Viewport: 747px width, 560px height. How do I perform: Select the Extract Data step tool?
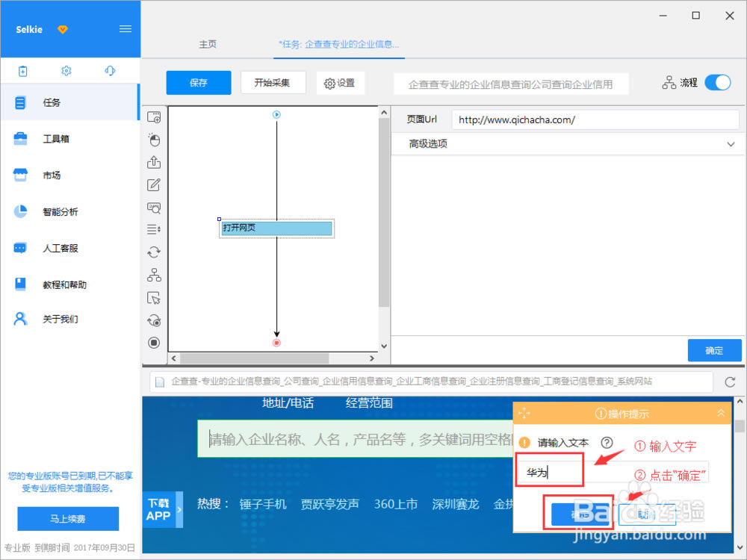point(154,162)
